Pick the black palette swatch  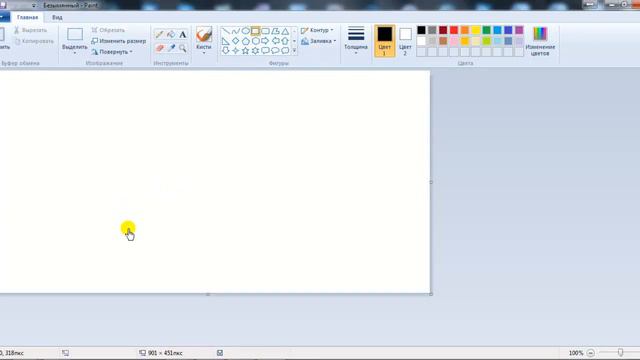pyautogui.click(x=421, y=30)
